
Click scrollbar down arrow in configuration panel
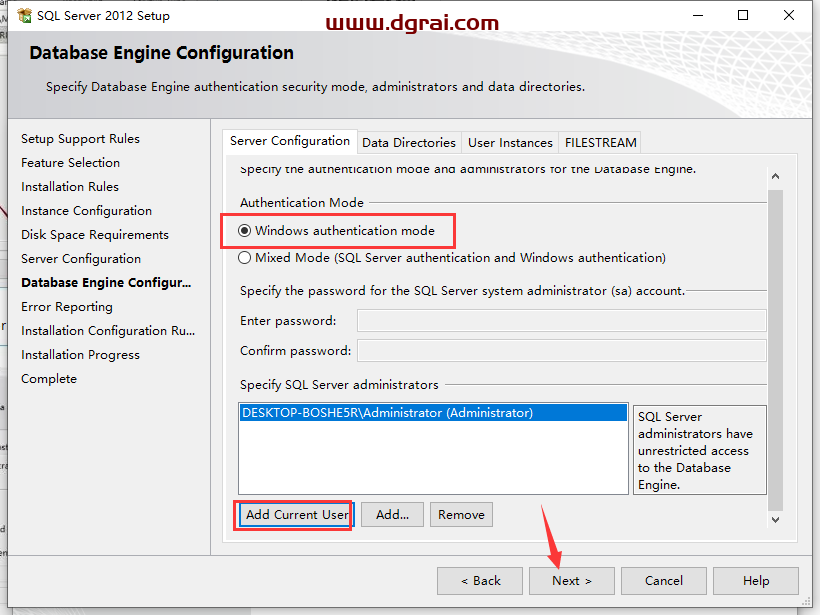[x=776, y=520]
